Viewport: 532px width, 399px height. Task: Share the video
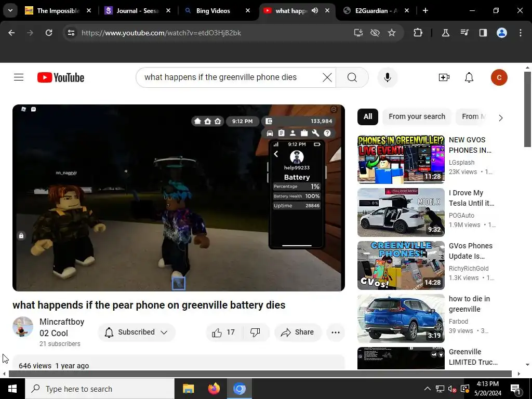coord(298,332)
